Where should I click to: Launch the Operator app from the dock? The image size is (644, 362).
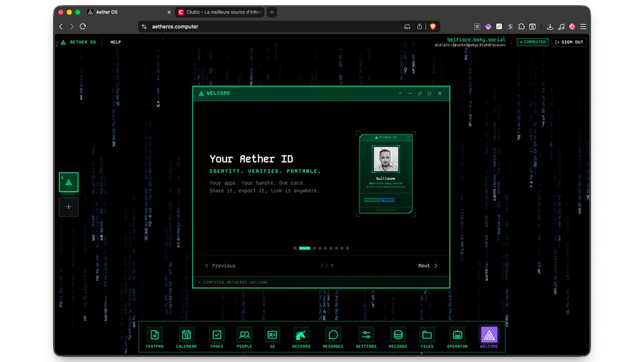(457, 335)
